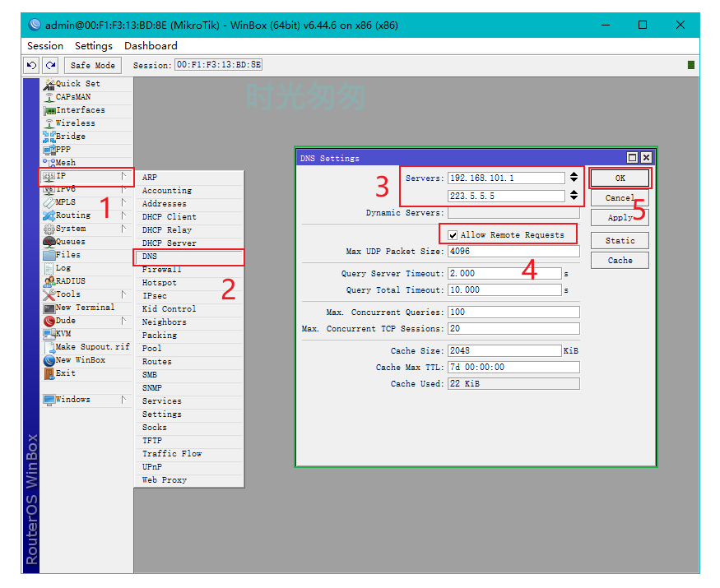Open the Bridge sidebar item
The height and width of the screenshot is (588, 720).
click(86, 137)
